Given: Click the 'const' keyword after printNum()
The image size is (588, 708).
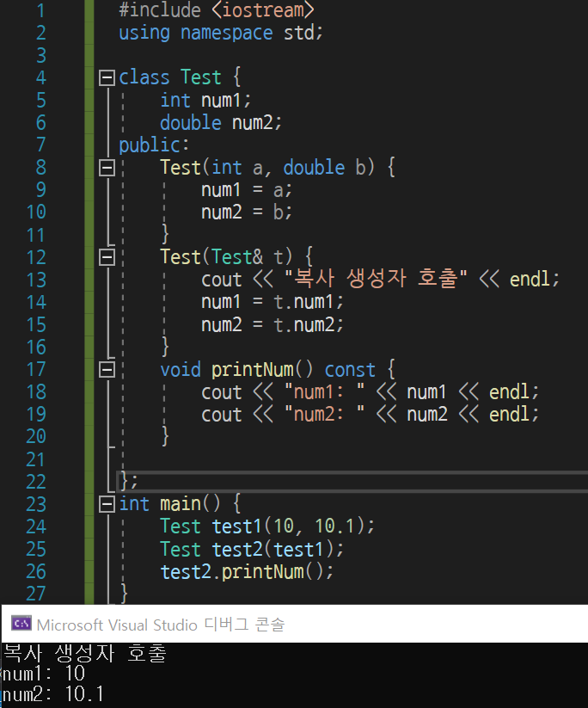Looking at the screenshot, I should point(350,370).
